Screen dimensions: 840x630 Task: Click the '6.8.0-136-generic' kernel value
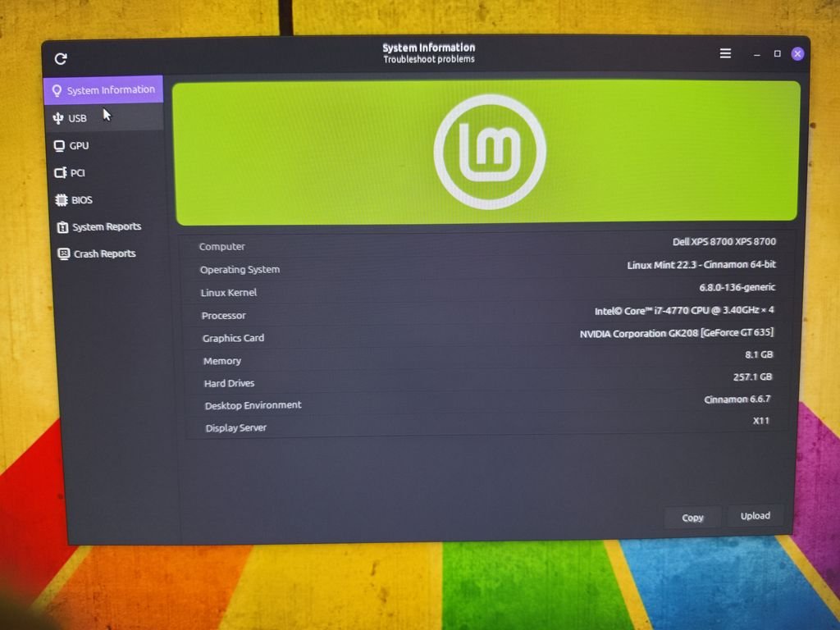[737, 288]
